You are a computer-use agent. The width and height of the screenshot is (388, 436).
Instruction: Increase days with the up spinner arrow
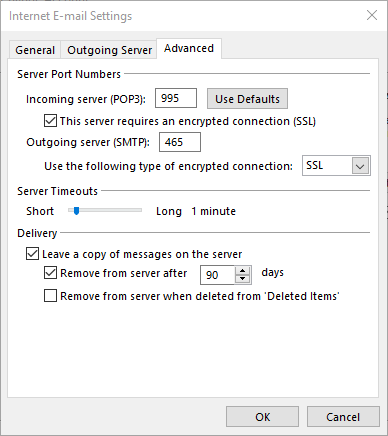[243, 271]
